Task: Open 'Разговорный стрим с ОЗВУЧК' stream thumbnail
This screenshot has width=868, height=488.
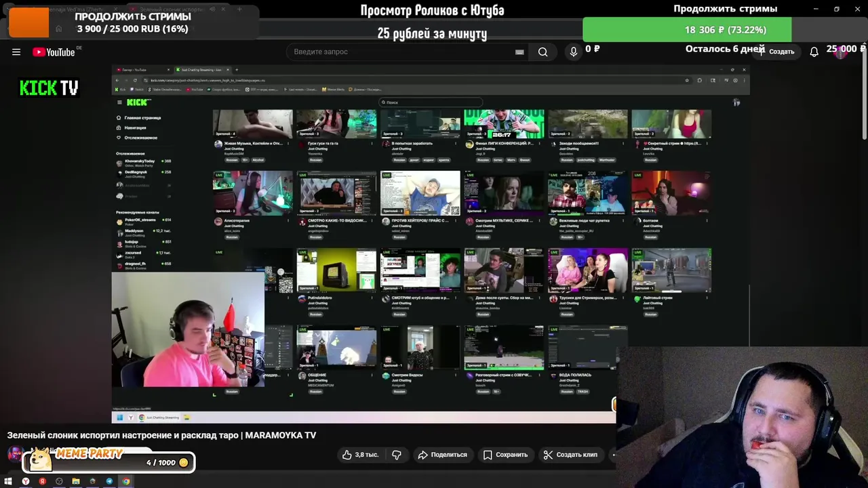Action: 504,348
